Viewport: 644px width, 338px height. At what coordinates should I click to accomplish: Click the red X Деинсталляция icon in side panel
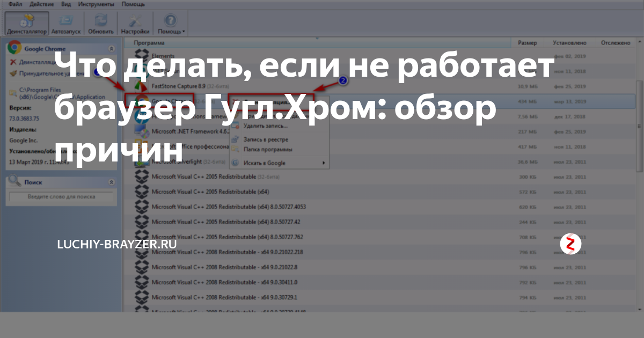[13, 62]
